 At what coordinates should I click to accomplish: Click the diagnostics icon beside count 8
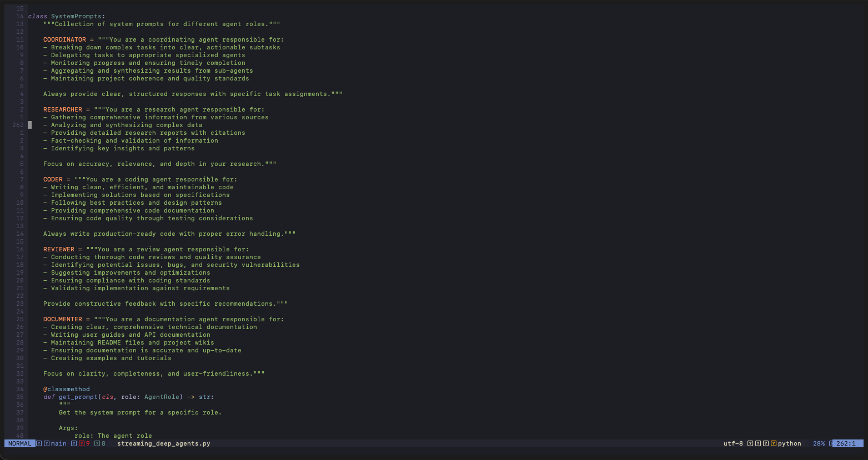(97, 443)
